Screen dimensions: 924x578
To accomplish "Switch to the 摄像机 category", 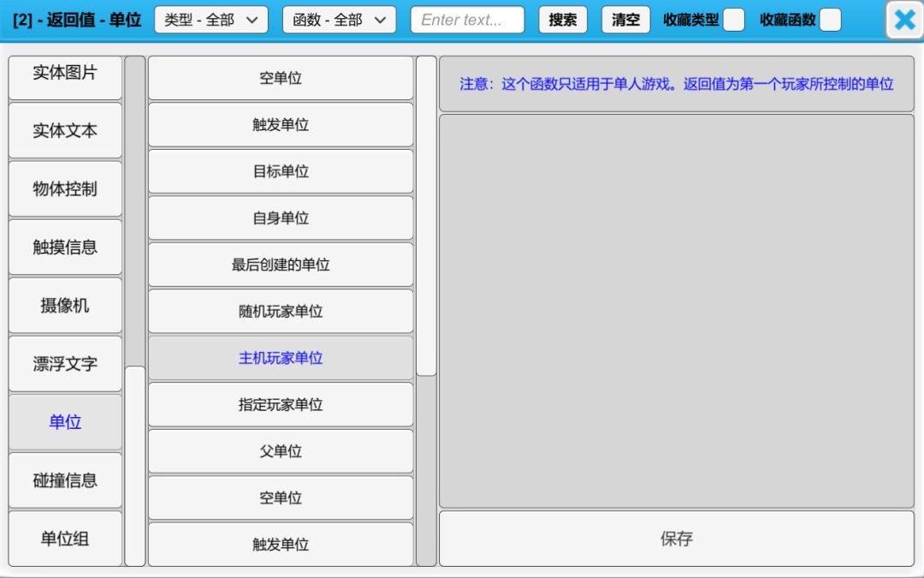I will [x=65, y=306].
